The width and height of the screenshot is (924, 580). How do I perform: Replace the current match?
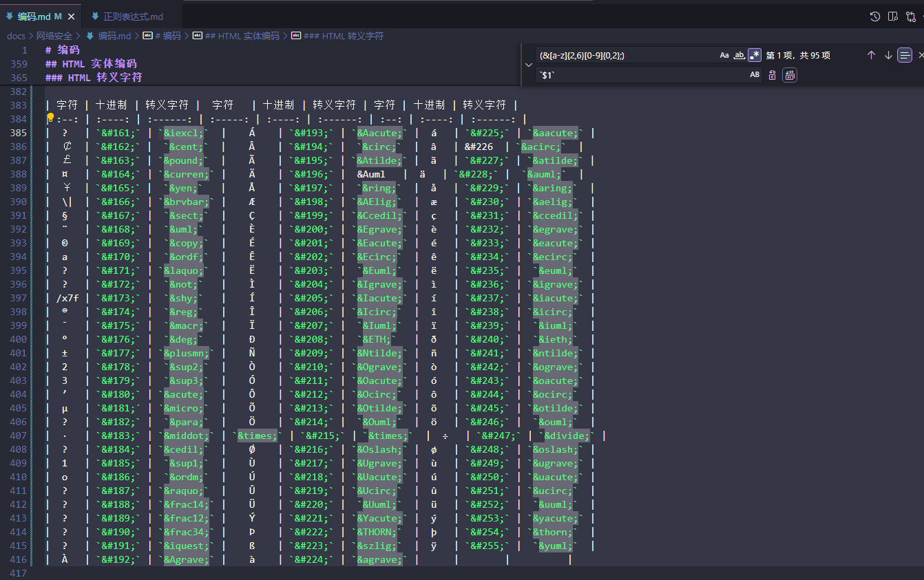coord(773,75)
